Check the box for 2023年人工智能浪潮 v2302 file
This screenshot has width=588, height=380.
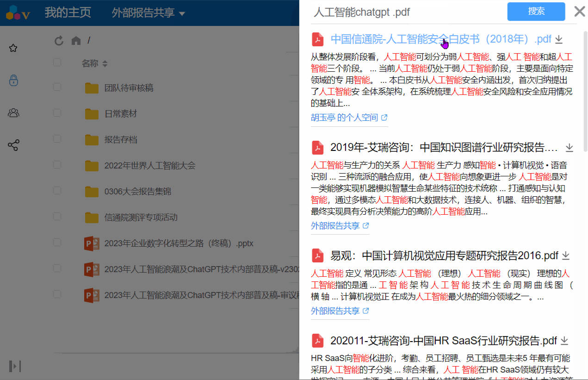[x=57, y=268]
